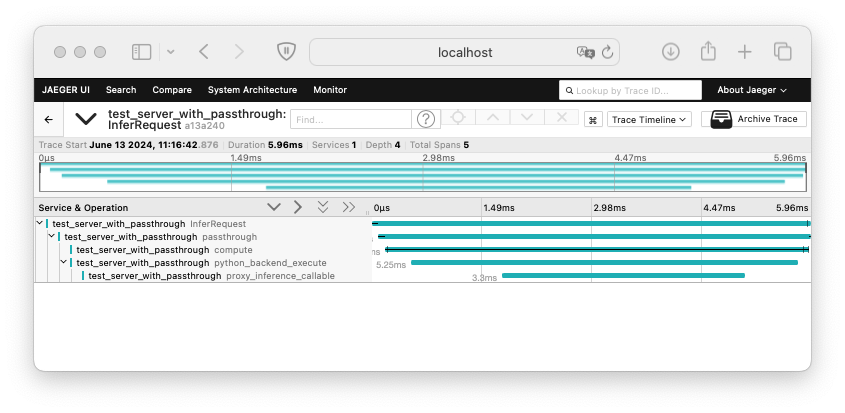
Task: Open System Architecture navigation tab
Action: (x=252, y=90)
